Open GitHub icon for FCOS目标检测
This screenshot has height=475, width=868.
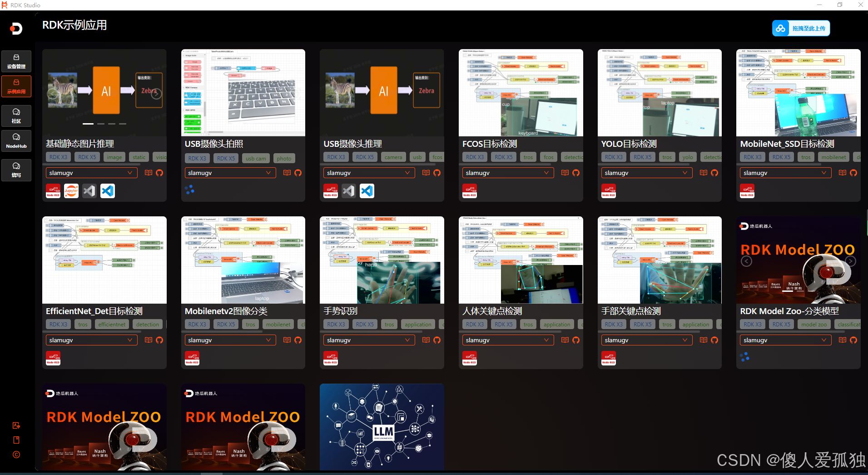(x=576, y=173)
